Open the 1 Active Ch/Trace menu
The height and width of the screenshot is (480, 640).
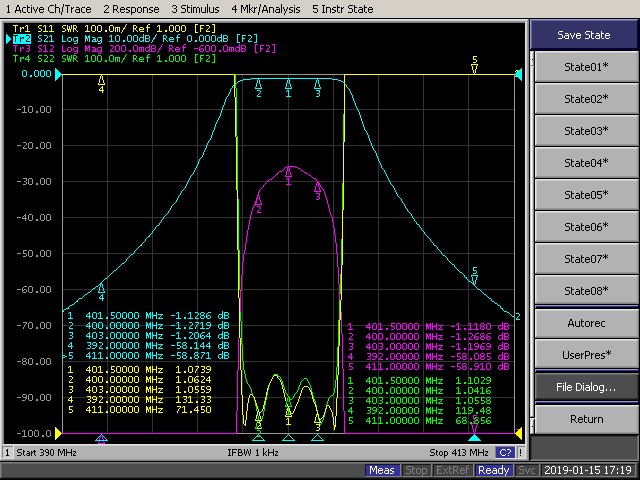pyautogui.click(x=46, y=8)
